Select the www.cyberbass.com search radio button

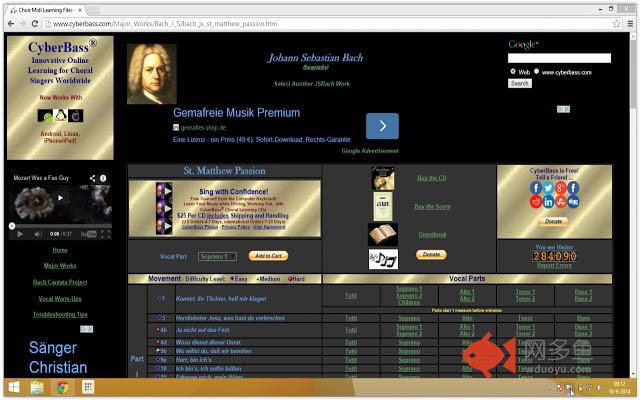(x=536, y=71)
